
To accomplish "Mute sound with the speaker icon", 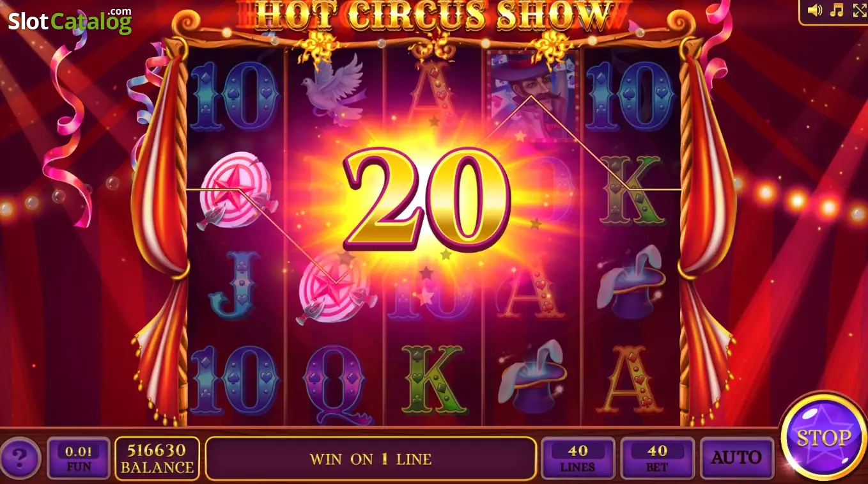I will pos(815,10).
